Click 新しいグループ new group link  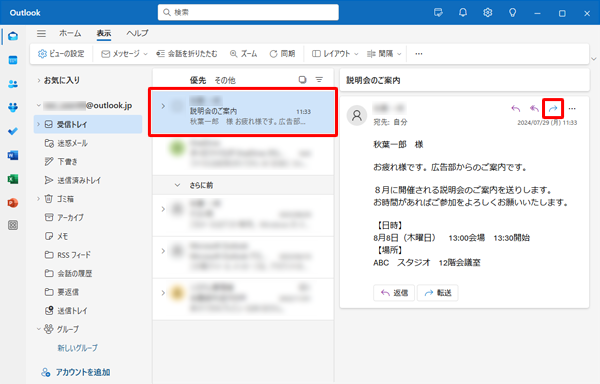click(78, 348)
